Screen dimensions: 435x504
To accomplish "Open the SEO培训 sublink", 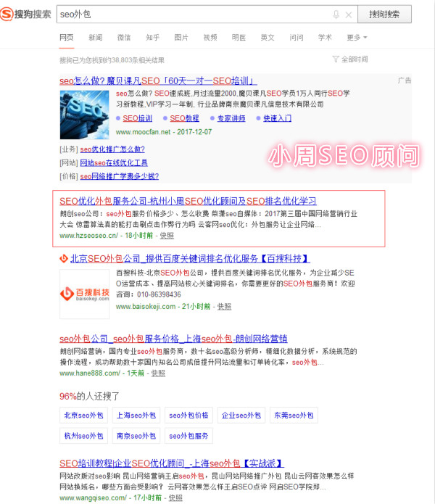I will (138, 118).
